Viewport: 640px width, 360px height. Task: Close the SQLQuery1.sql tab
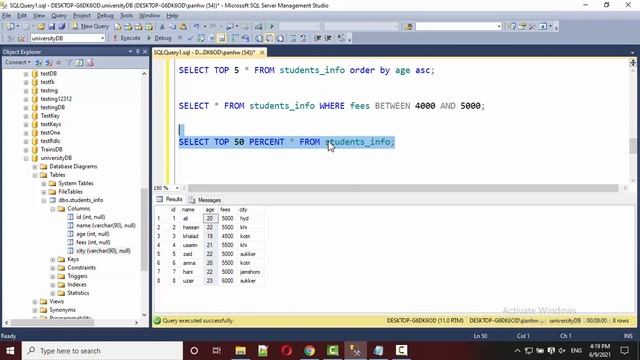(262, 52)
